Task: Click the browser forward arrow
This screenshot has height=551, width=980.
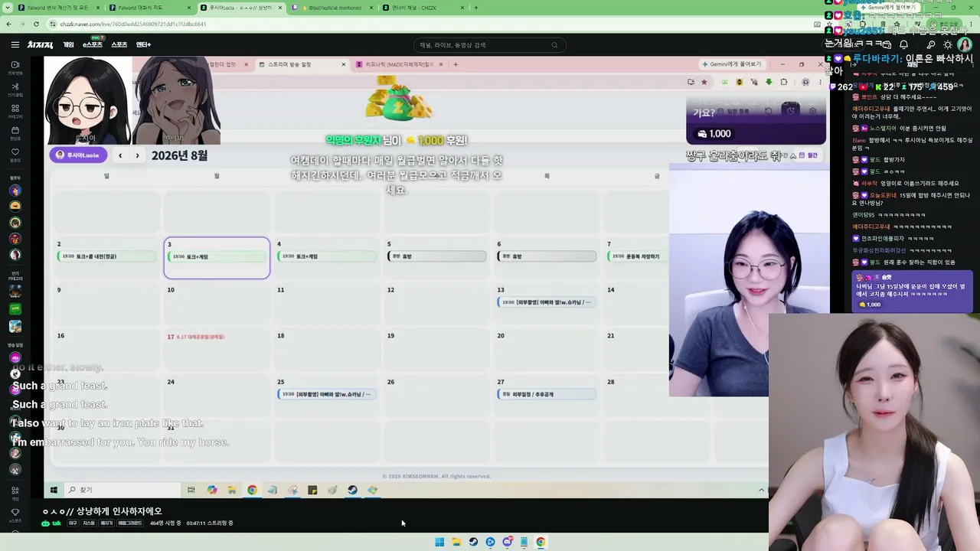Action: pyautogui.click(x=24, y=24)
